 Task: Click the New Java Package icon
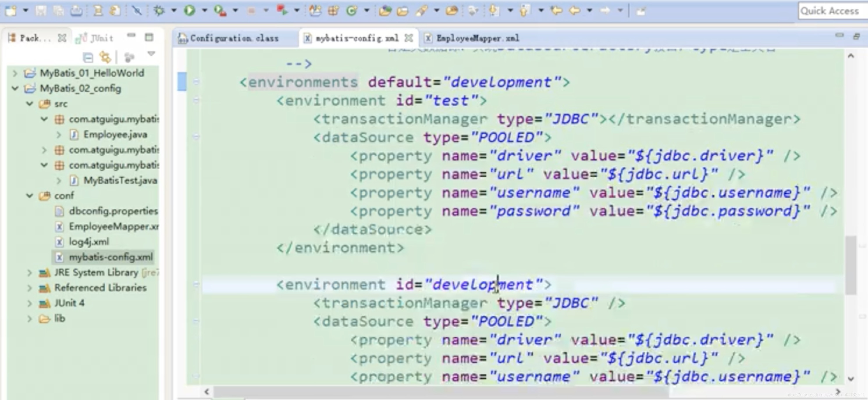coord(333,11)
